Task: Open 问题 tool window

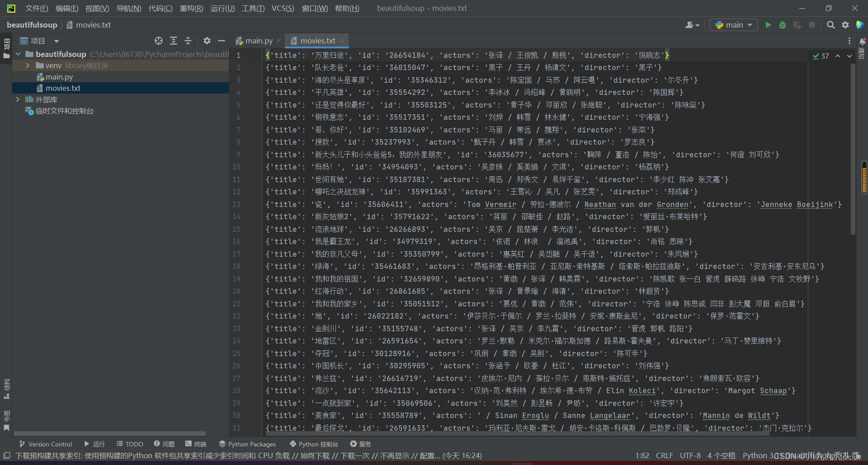Action: click(x=164, y=444)
